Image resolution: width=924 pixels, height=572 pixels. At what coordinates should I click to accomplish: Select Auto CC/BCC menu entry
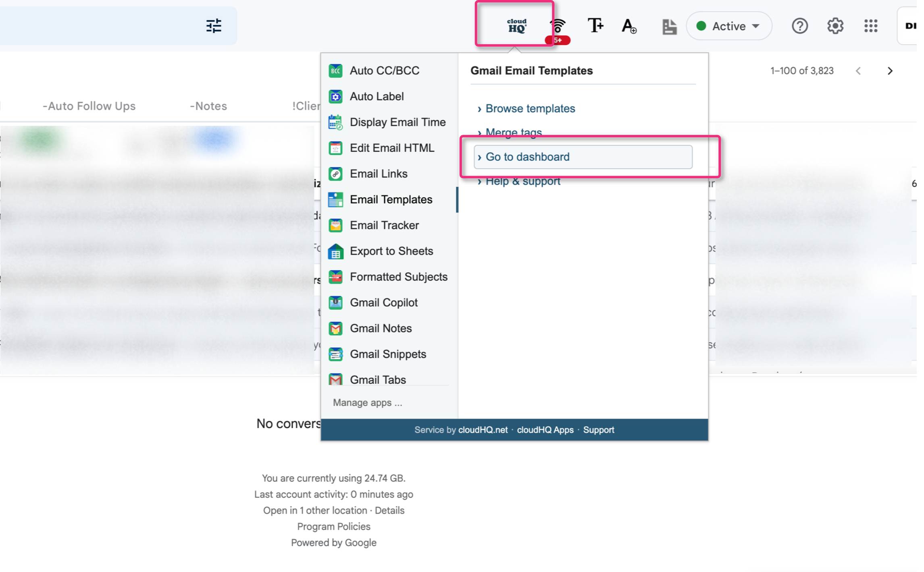coord(389,70)
